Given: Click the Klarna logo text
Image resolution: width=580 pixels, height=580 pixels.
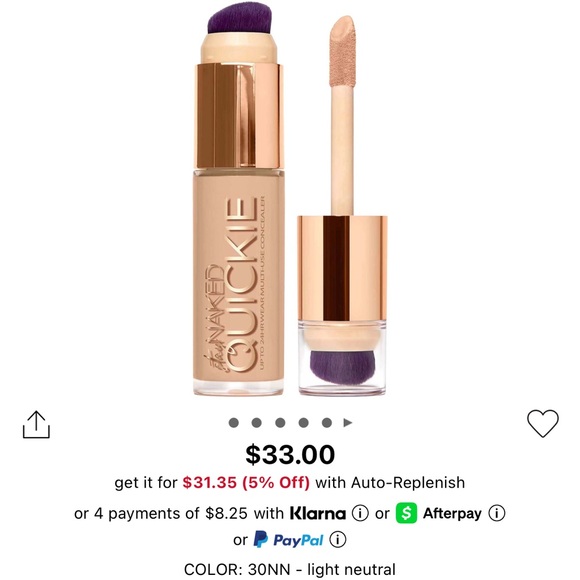Looking at the screenshot, I should click(x=318, y=513).
